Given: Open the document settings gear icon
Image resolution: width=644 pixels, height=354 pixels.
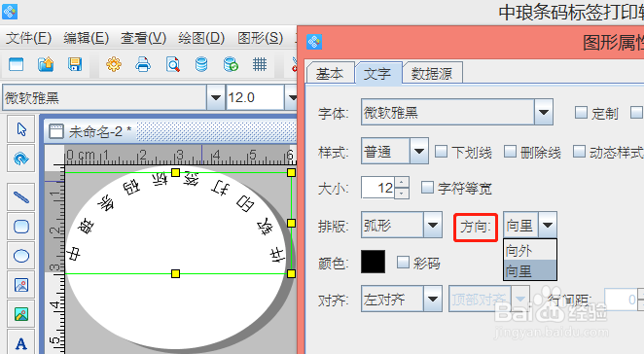Looking at the screenshot, I should 114,64.
